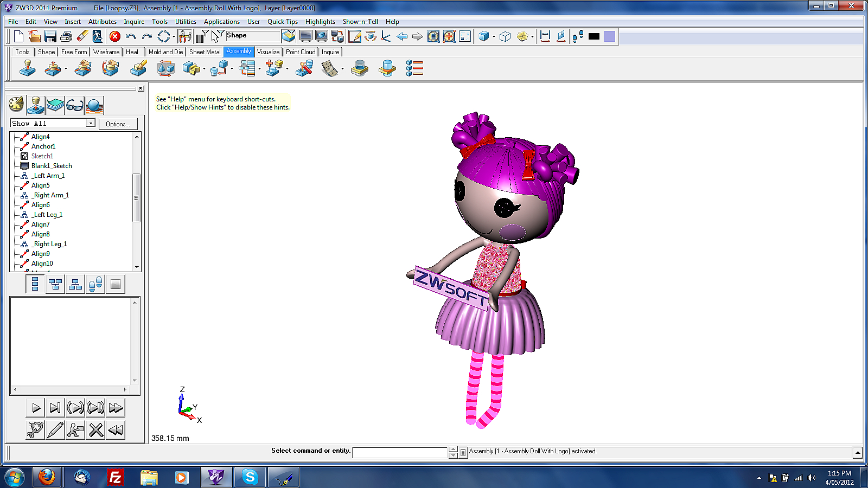
Task: Select the _Right Leg_1 tree item
Action: click(49, 244)
